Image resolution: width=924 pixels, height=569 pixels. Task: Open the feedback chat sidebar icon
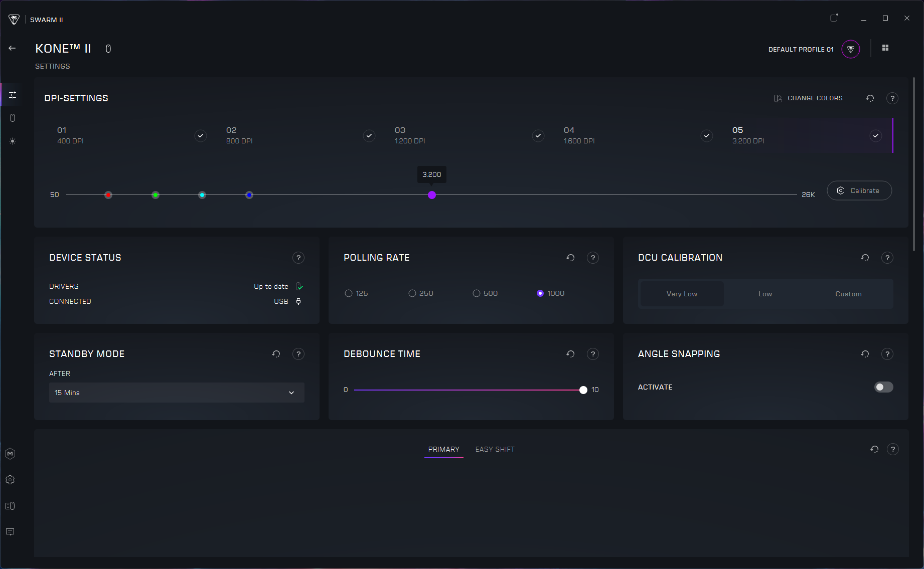click(x=10, y=532)
